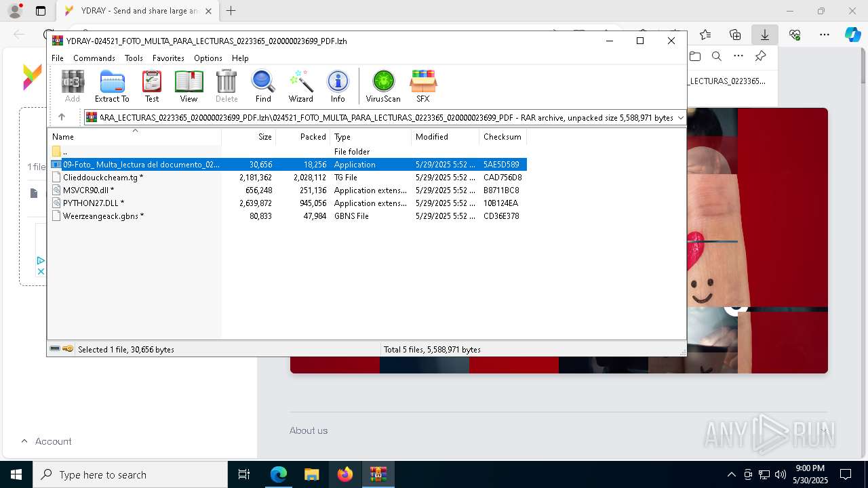Sort files by the Packed column

(302, 137)
